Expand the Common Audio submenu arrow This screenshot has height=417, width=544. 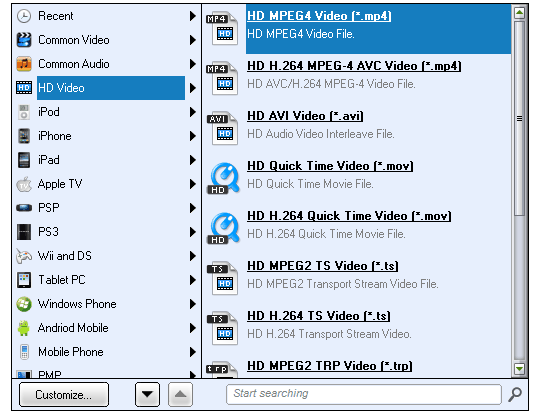[x=193, y=64]
